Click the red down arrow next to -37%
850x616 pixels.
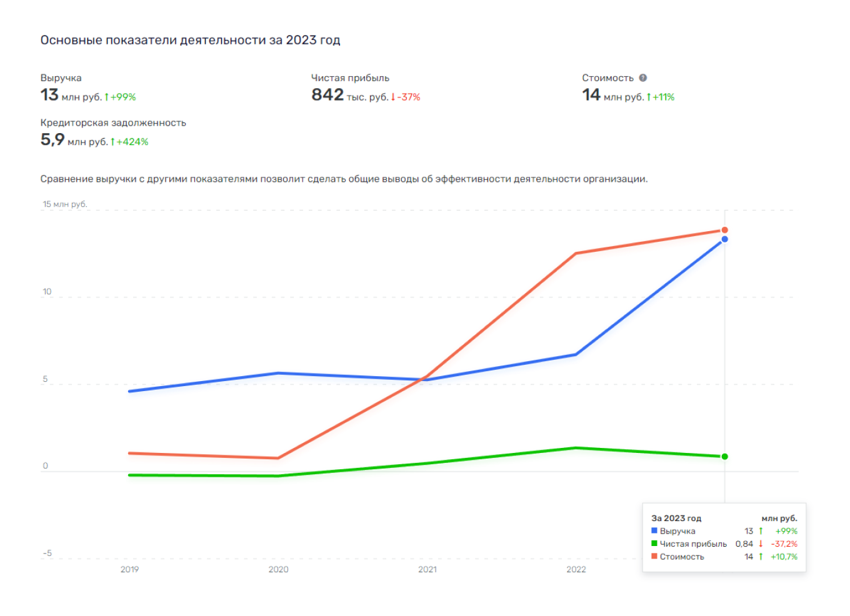click(x=393, y=97)
